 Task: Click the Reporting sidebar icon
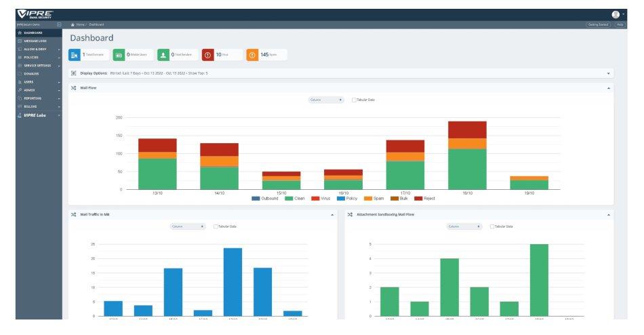tap(19, 98)
